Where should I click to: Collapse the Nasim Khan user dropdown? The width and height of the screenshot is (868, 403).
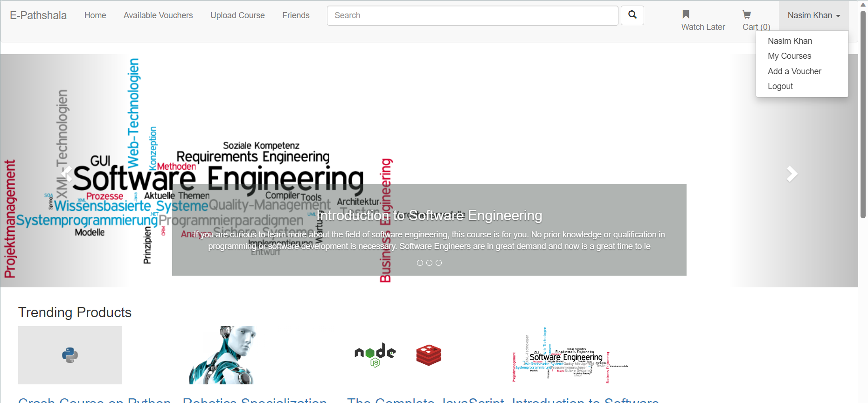click(x=813, y=15)
